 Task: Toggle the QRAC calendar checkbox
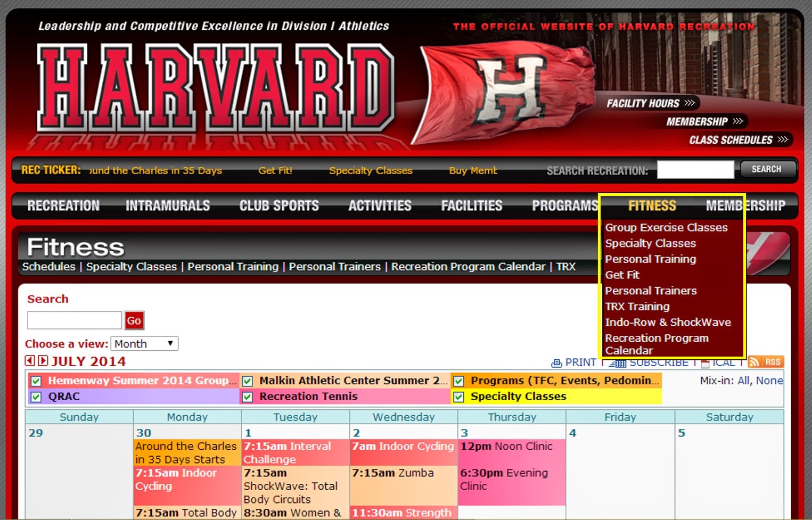pyautogui.click(x=36, y=397)
